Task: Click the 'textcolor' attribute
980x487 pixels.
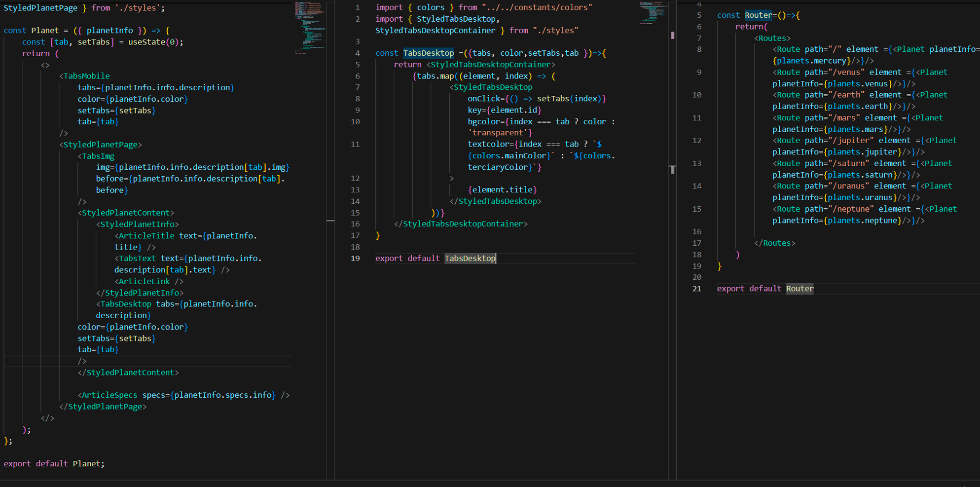Action: click(x=488, y=144)
